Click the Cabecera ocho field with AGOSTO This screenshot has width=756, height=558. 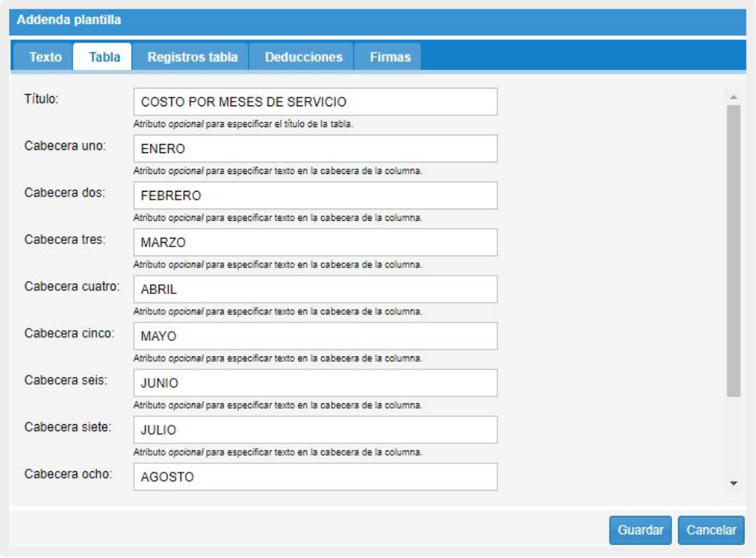[315, 476]
